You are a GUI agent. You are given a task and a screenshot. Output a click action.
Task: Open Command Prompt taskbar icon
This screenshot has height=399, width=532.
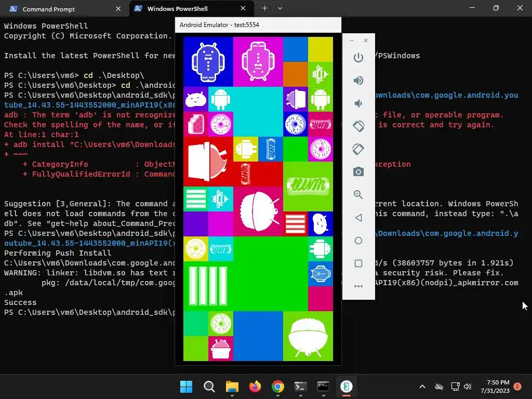(323, 387)
